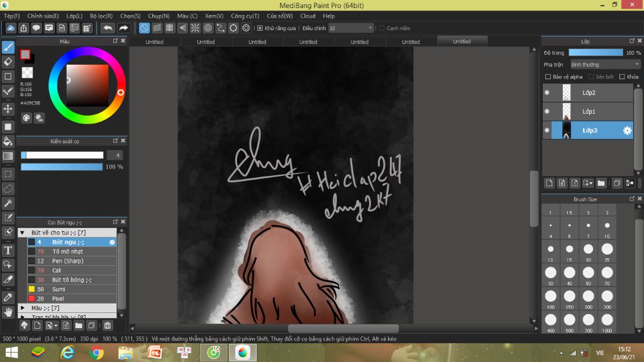Screen dimensions: 644x362
Task: Toggle visibility of layer Lớp1
Action: click(547, 112)
